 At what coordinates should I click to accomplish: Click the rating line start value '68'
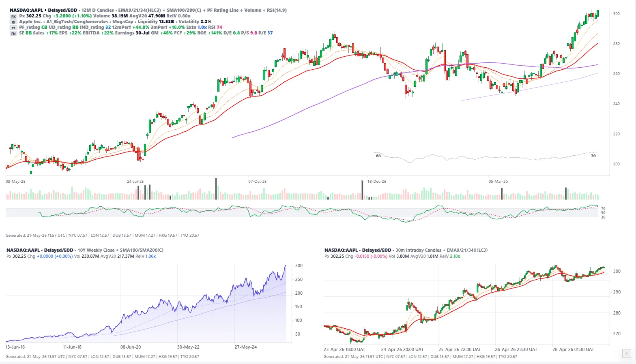[378, 156]
